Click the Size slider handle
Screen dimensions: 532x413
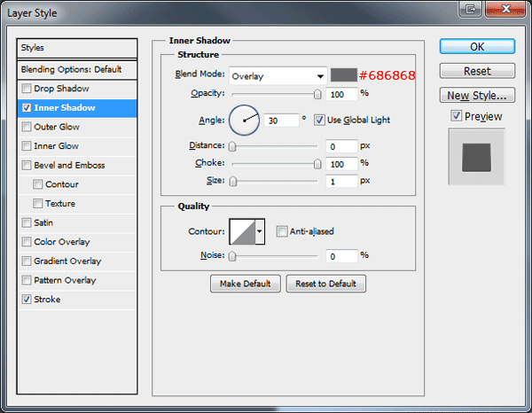[232, 182]
